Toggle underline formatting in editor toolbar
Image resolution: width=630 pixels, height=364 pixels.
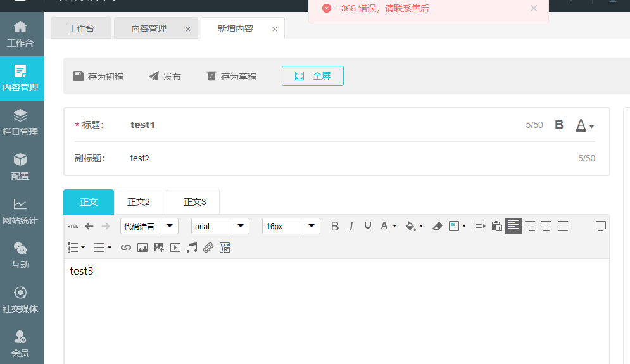367,226
